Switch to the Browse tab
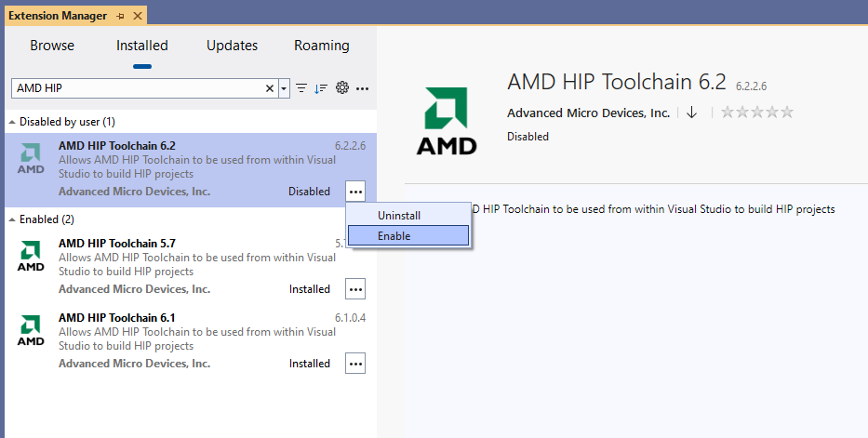This screenshot has height=438, width=868. pos(52,46)
